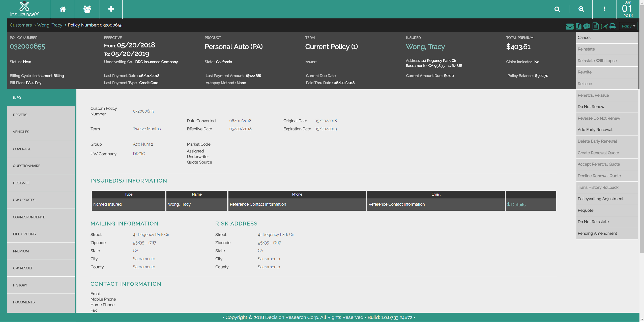Open the email envelope icon in the toolbar
Image resolution: width=644 pixels, height=322 pixels.
570,26
